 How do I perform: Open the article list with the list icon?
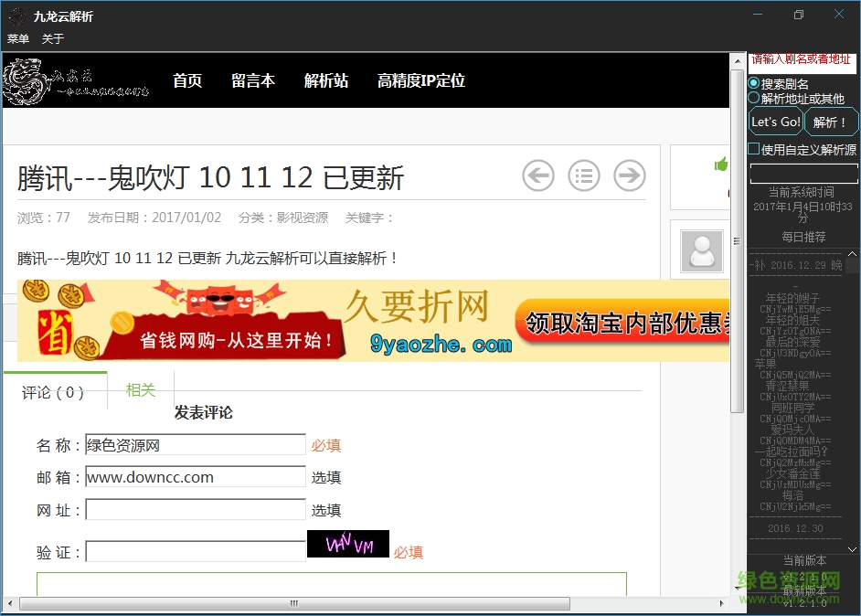(584, 175)
